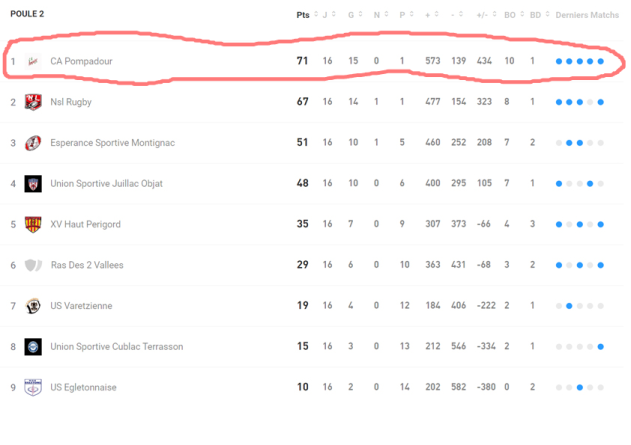631x445 pixels.
Task: Click the Nsl Rugby team logo
Action: tap(33, 102)
